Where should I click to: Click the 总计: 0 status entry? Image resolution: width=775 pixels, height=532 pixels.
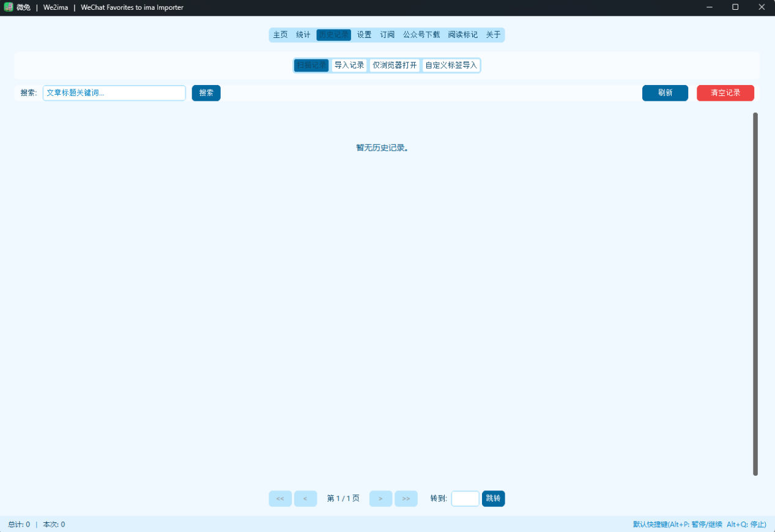click(x=19, y=525)
